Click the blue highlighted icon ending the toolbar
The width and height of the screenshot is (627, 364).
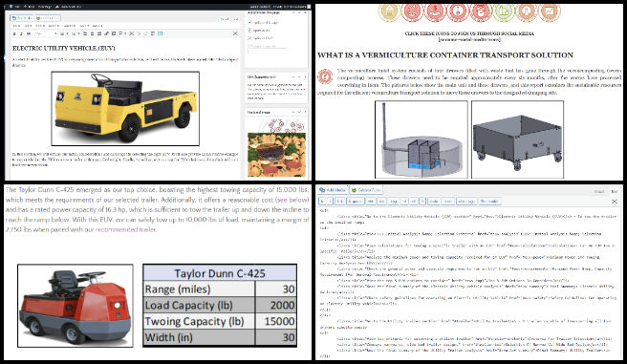[160, 33]
